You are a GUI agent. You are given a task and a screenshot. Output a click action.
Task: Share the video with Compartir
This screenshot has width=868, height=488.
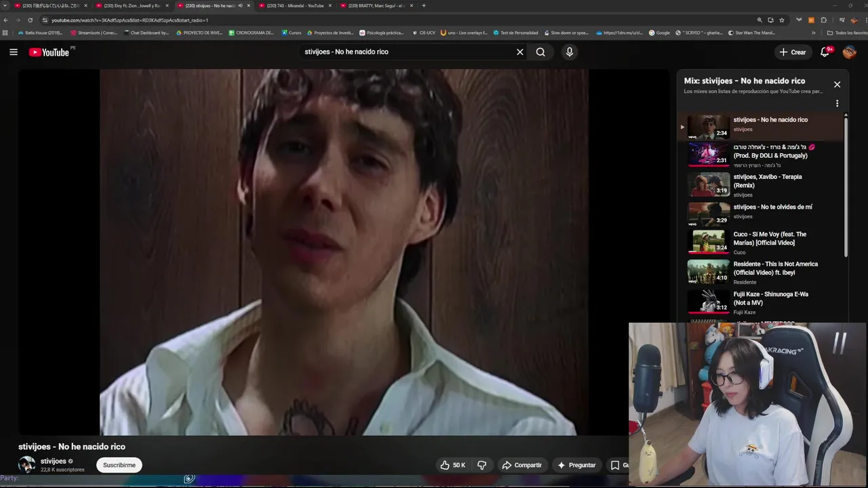tap(521, 465)
